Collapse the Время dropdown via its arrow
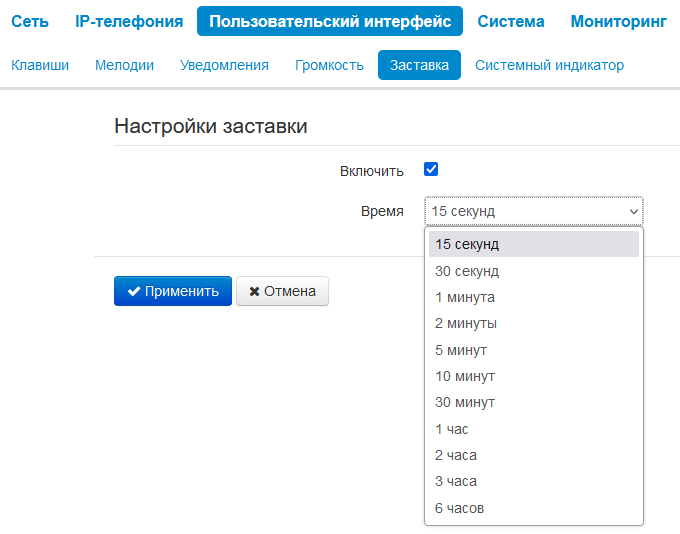680x534 pixels. coord(633,211)
